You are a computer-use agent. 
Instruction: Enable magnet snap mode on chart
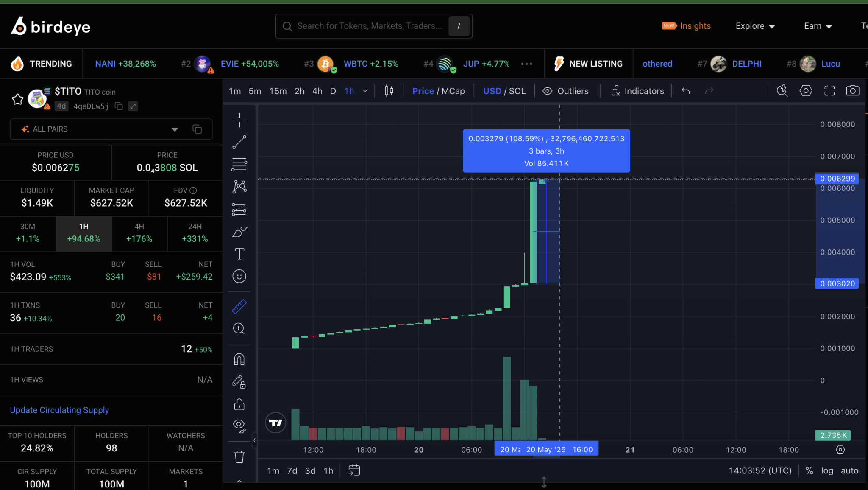click(239, 359)
